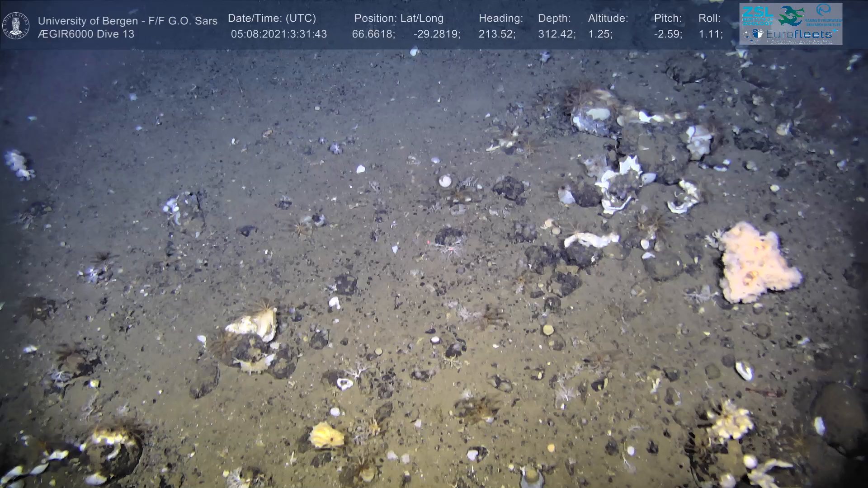This screenshot has height=488, width=868.
Task: Click the Altitude value 1.25
Action: (600, 34)
